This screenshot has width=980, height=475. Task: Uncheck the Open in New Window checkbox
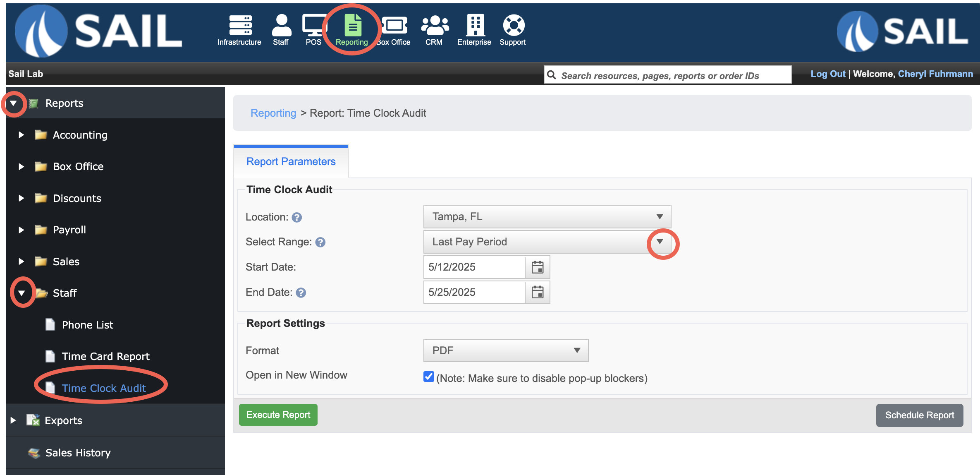pos(428,377)
